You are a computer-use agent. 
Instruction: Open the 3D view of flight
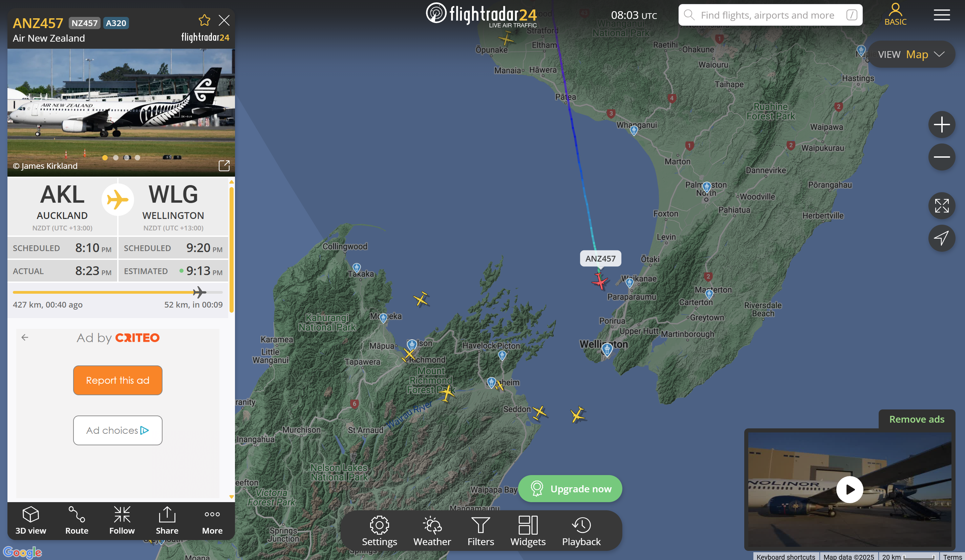point(30,520)
